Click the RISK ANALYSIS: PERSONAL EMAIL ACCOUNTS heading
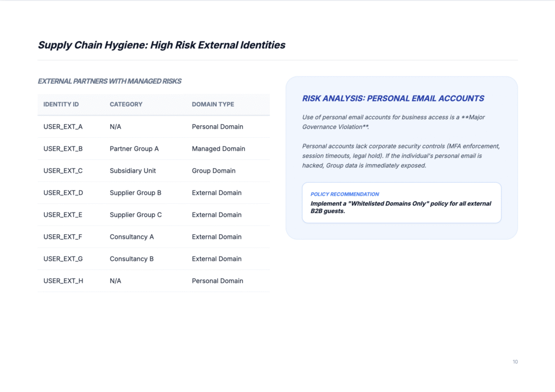Viewport: 555px width, 392px height. point(393,98)
